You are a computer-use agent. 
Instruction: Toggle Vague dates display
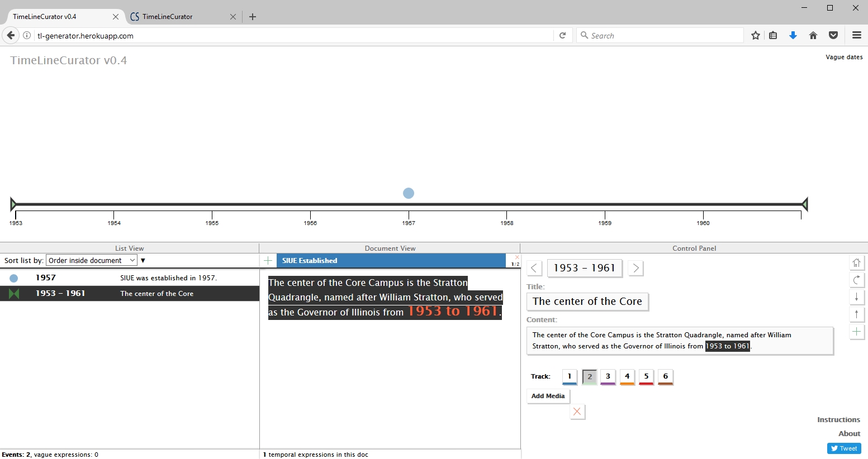pyautogui.click(x=843, y=57)
